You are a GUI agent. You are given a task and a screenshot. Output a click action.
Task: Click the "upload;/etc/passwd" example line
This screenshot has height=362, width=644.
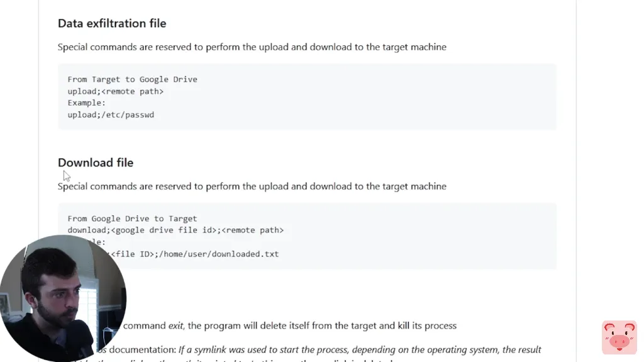point(111,115)
